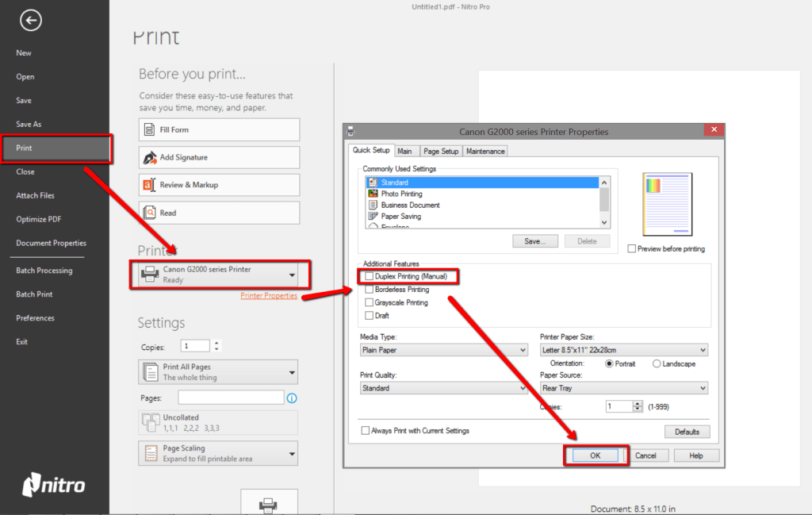The width and height of the screenshot is (812, 515).
Task: Click the Cancel button
Action: pos(645,455)
